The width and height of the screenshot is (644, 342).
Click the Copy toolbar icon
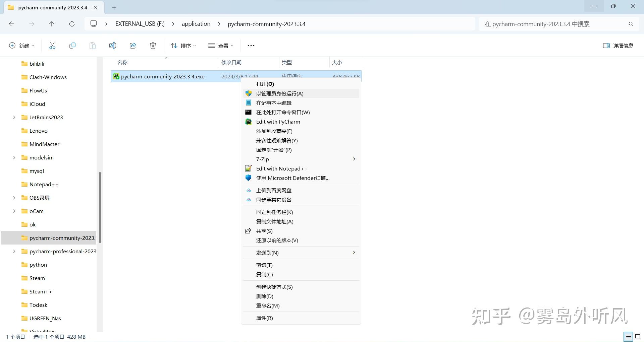click(72, 45)
